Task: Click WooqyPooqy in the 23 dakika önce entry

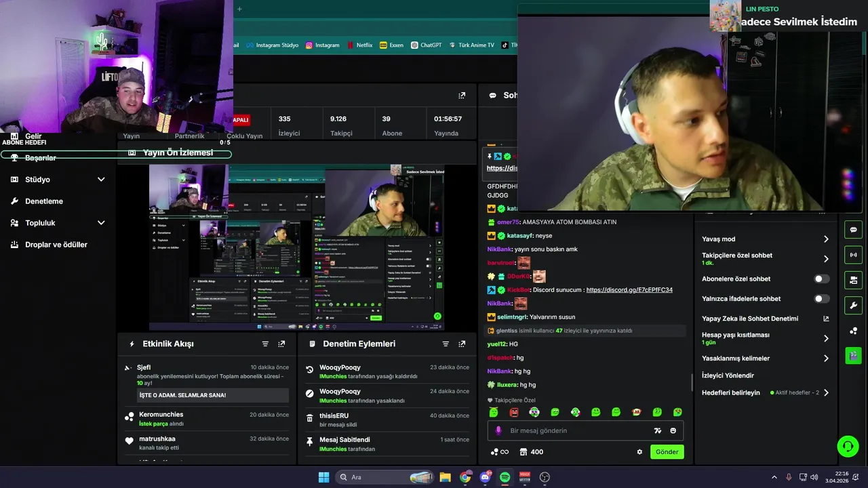Action: (x=340, y=367)
